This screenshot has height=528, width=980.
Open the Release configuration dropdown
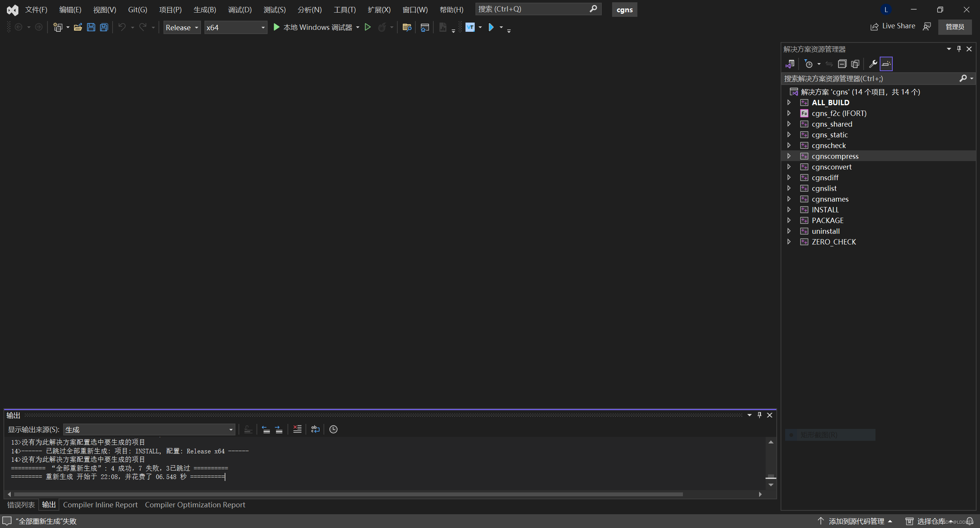click(x=182, y=28)
